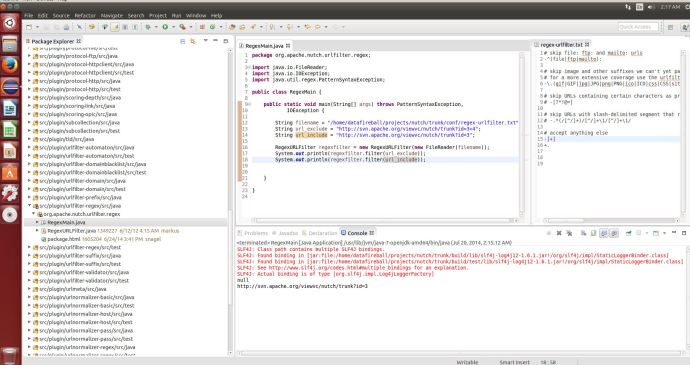Click the New Java Package toolbar icon
This screenshot has height=365, width=690.
[202, 27]
